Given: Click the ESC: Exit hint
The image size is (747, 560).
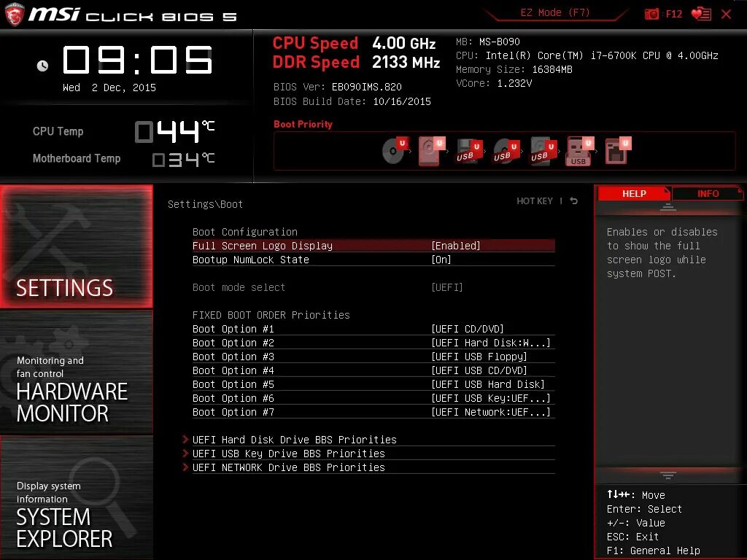Looking at the screenshot, I should point(632,537).
